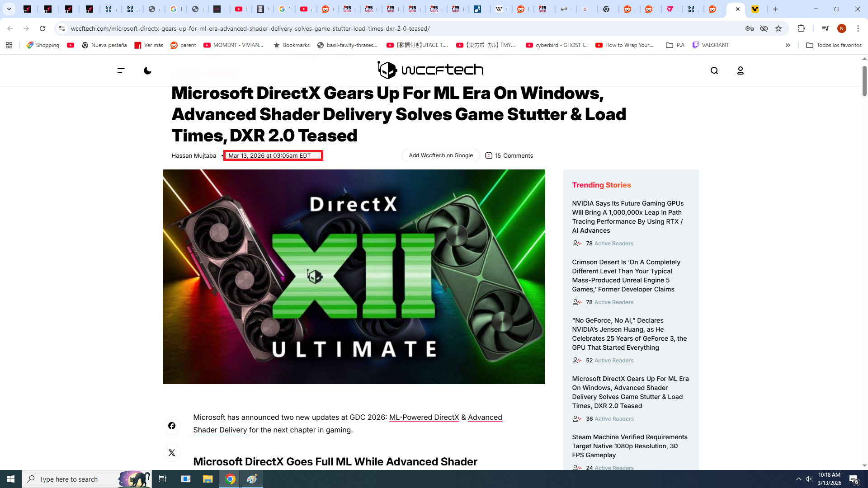Bookmark this page with star icon
Screen dimensions: 868x488
click(778, 28)
